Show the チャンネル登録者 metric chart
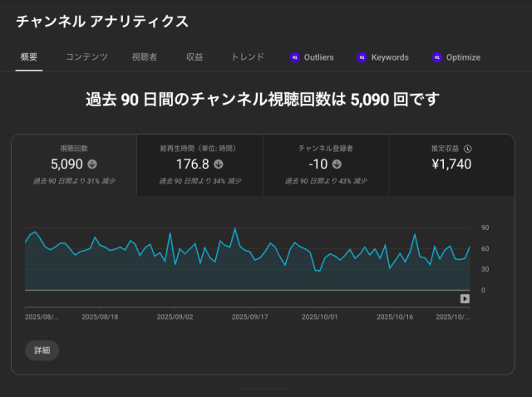The height and width of the screenshot is (397, 532). coord(326,165)
